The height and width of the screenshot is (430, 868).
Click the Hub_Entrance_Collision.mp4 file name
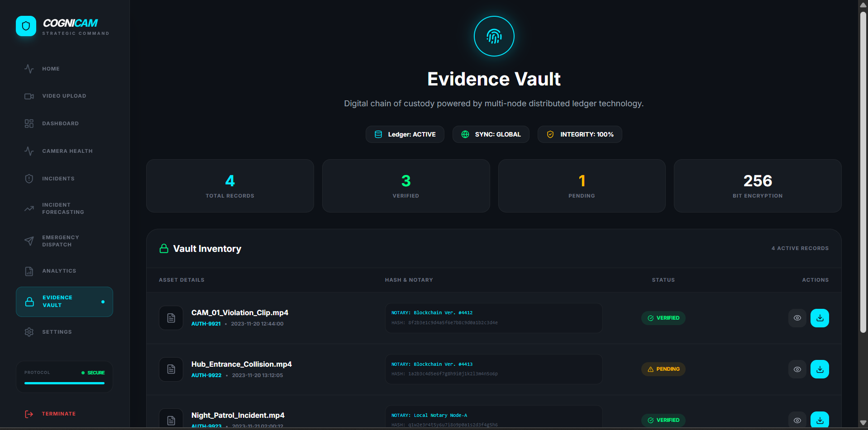pyautogui.click(x=242, y=364)
